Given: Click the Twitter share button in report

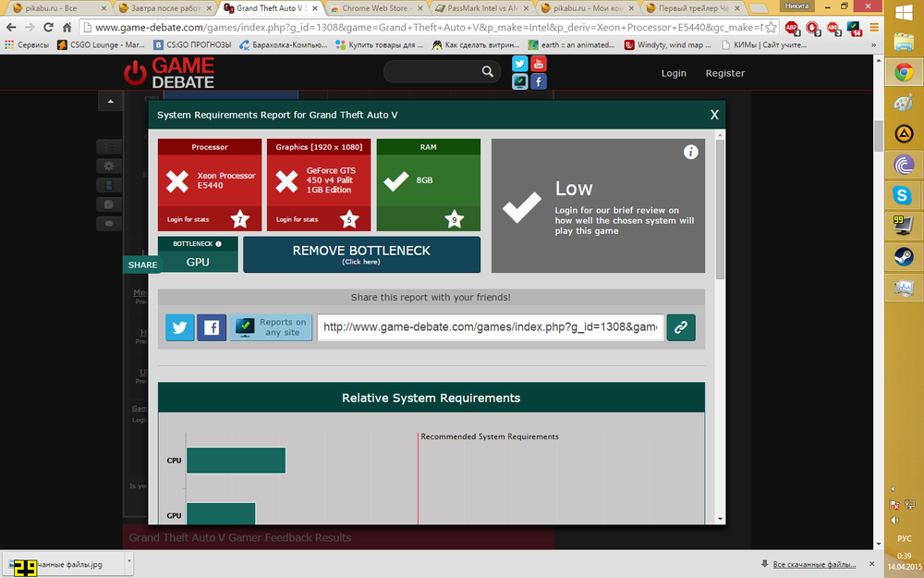Looking at the screenshot, I should point(179,327).
